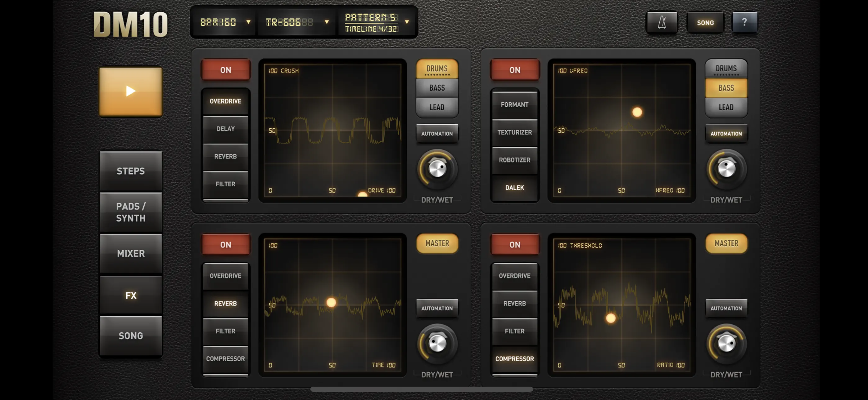Enable AUTOMATION on the vfreq unit
Viewport: 868px width, 400px height.
pos(726,133)
